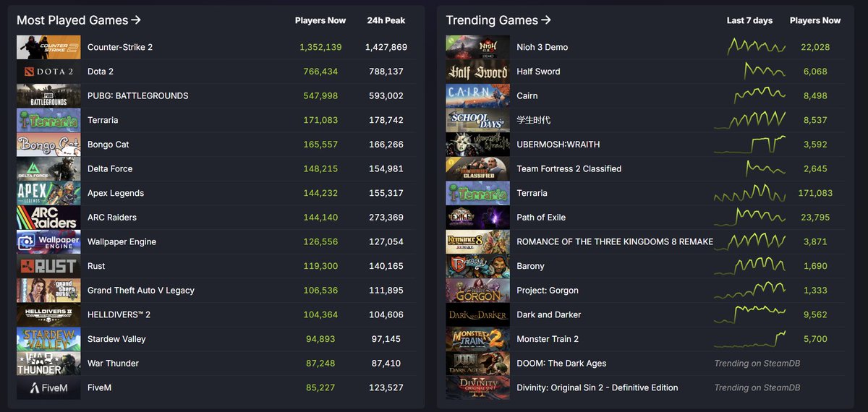Click the Project: Gorgon thumbnail image
The height and width of the screenshot is (412, 868).
coord(477,291)
